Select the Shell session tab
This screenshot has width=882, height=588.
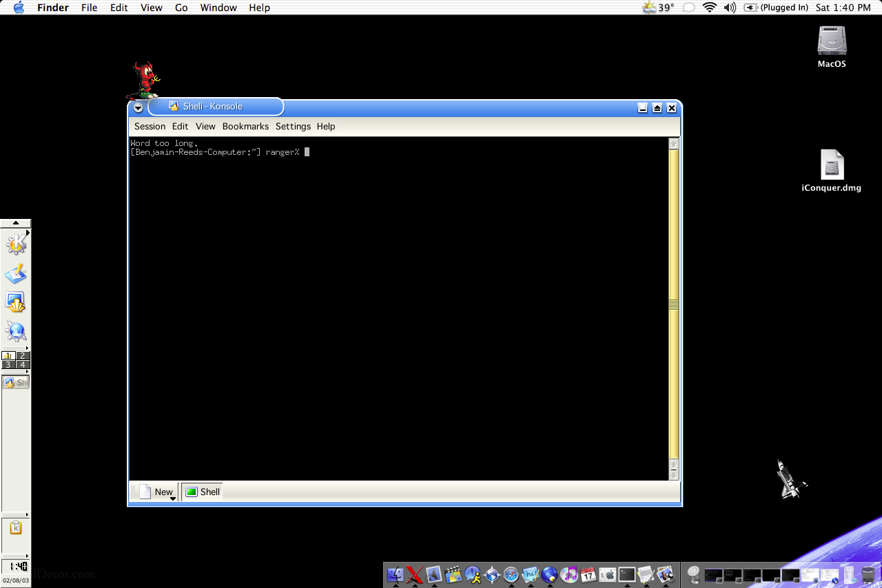coord(203,492)
